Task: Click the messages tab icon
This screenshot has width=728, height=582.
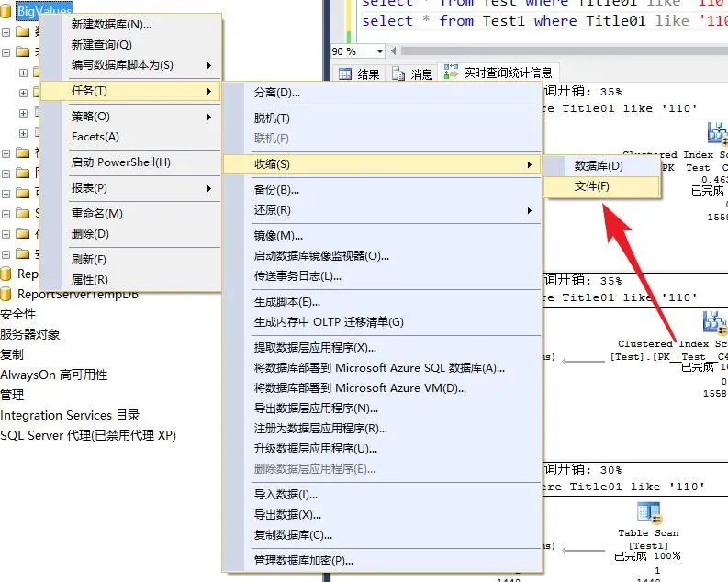Action: [398, 73]
